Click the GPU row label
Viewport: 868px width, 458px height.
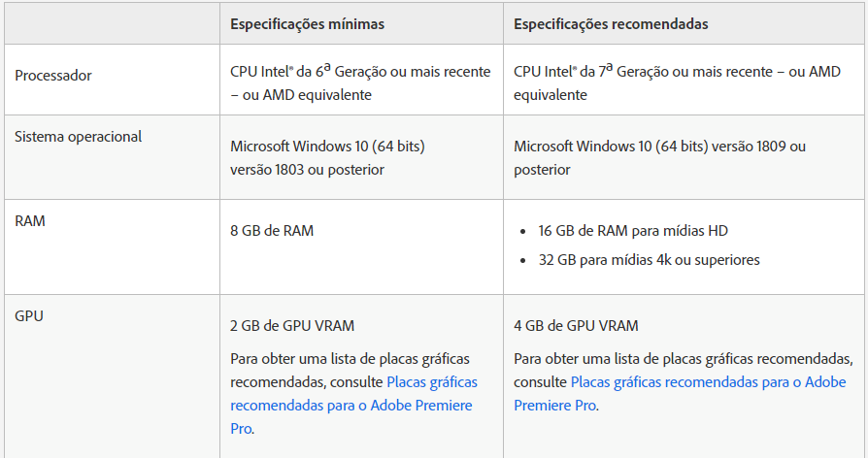29,315
